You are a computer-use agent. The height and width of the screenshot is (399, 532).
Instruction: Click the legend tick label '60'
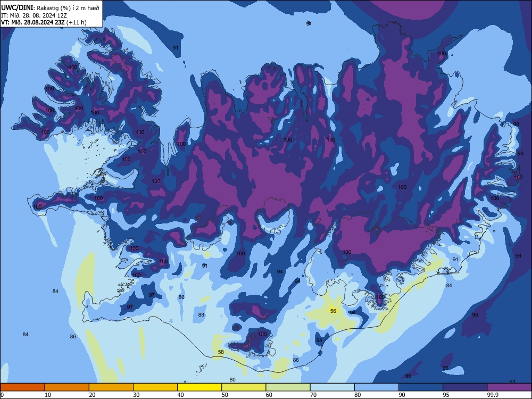pyautogui.click(x=269, y=395)
